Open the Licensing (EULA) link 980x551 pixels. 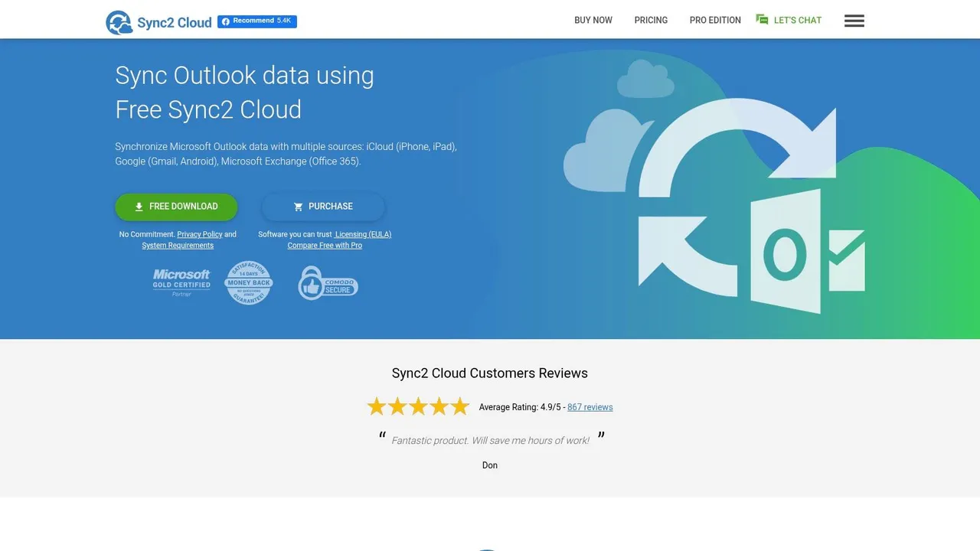[x=363, y=234]
